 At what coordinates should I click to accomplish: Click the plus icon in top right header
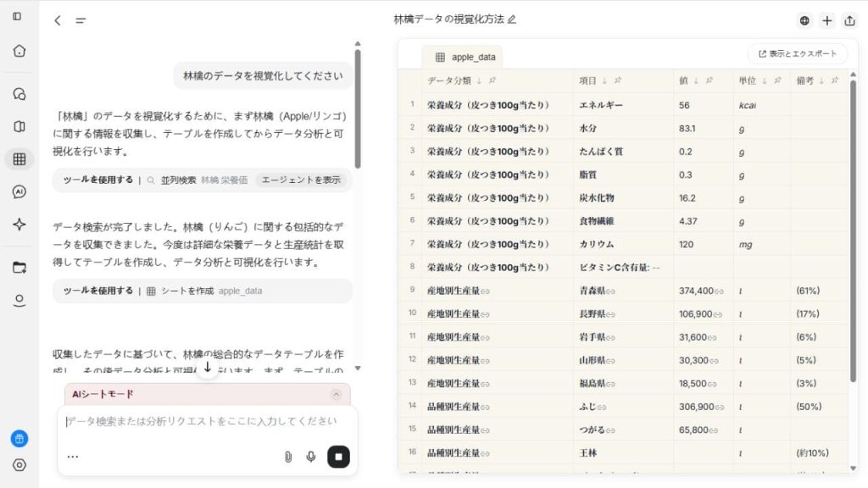[x=827, y=20]
